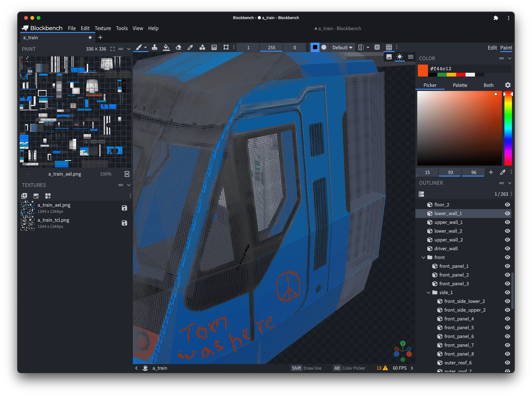Switch brush to circle shape
This screenshot has width=532, height=396.
click(324, 47)
